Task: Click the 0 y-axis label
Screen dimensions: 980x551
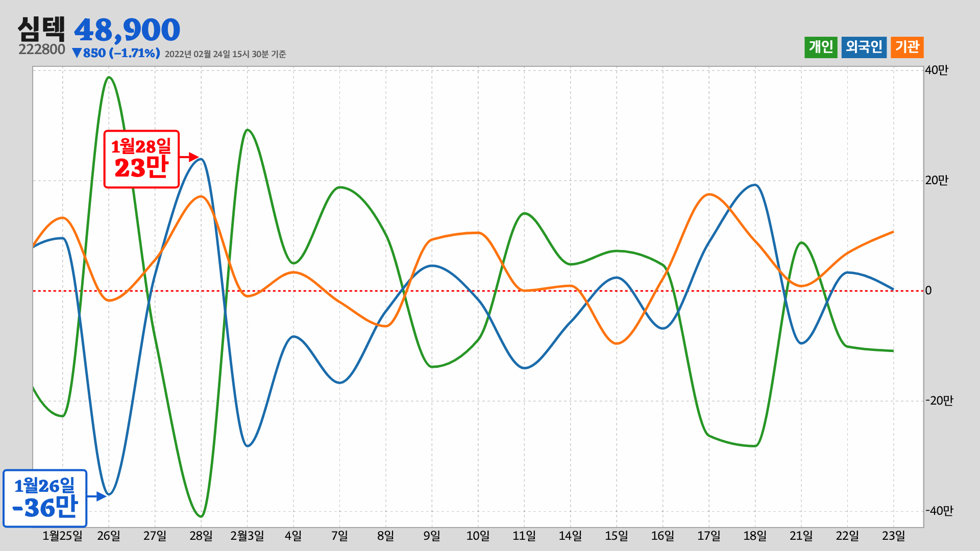Action: click(928, 291)
